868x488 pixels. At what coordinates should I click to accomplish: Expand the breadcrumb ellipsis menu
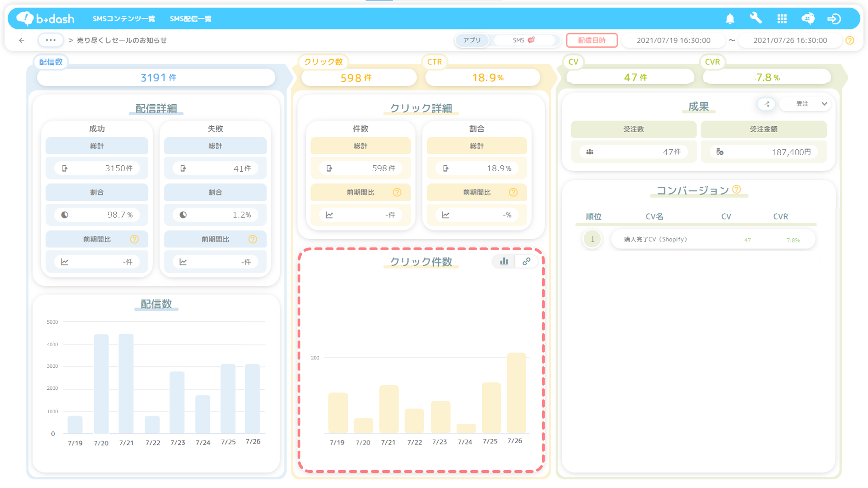[x=51, y=40]
